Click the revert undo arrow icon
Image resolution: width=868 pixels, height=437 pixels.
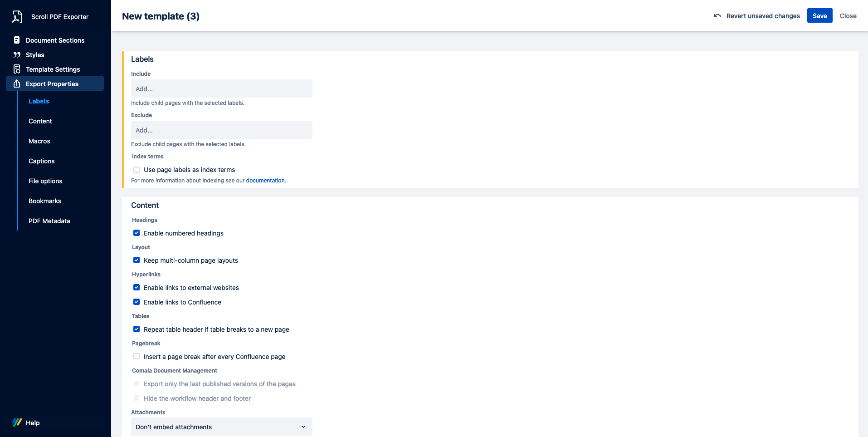[x=717, y=16]
